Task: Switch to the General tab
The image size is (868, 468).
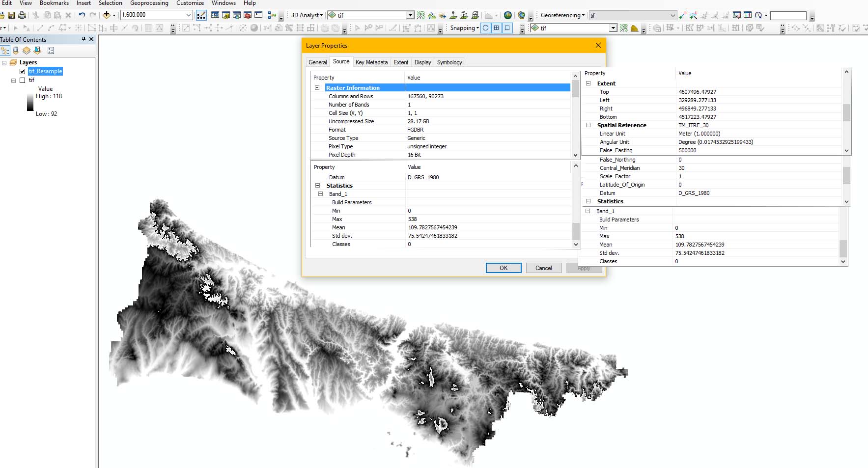Action: (x=317, y=62)
